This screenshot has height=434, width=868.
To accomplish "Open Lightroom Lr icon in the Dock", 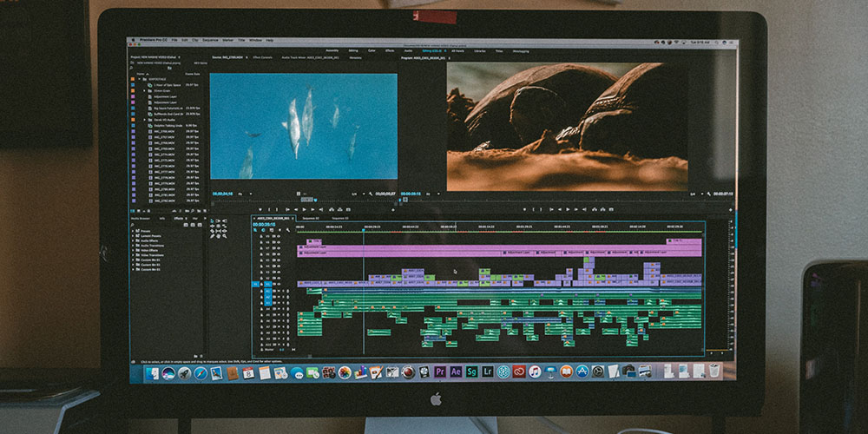I will (488, 372).
